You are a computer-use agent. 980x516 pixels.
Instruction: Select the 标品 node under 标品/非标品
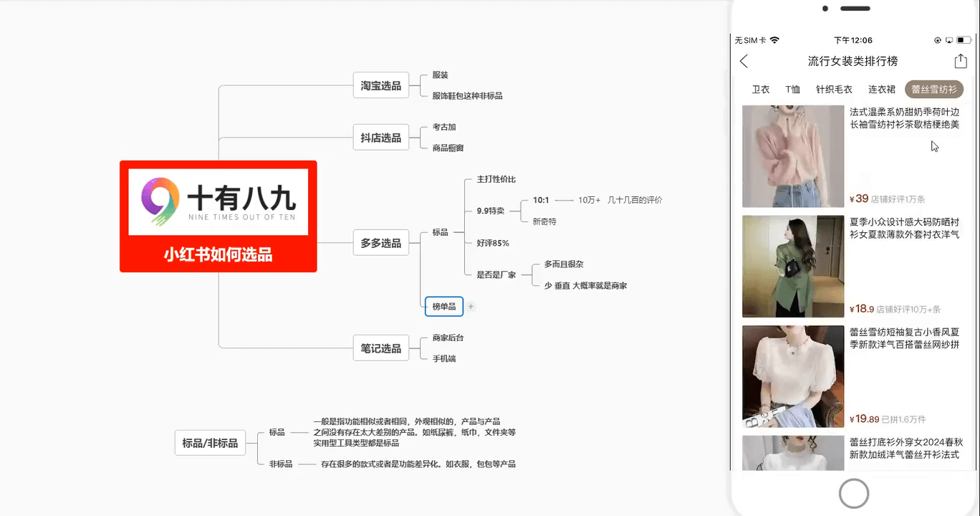[277, 432]
